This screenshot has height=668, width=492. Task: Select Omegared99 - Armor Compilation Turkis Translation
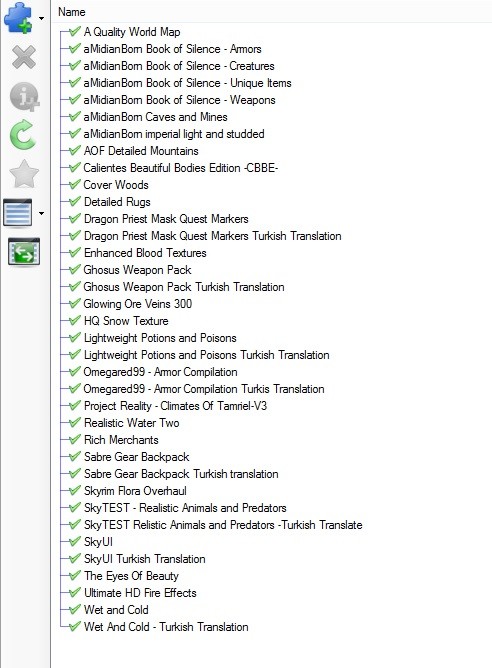tap(204, 389)
